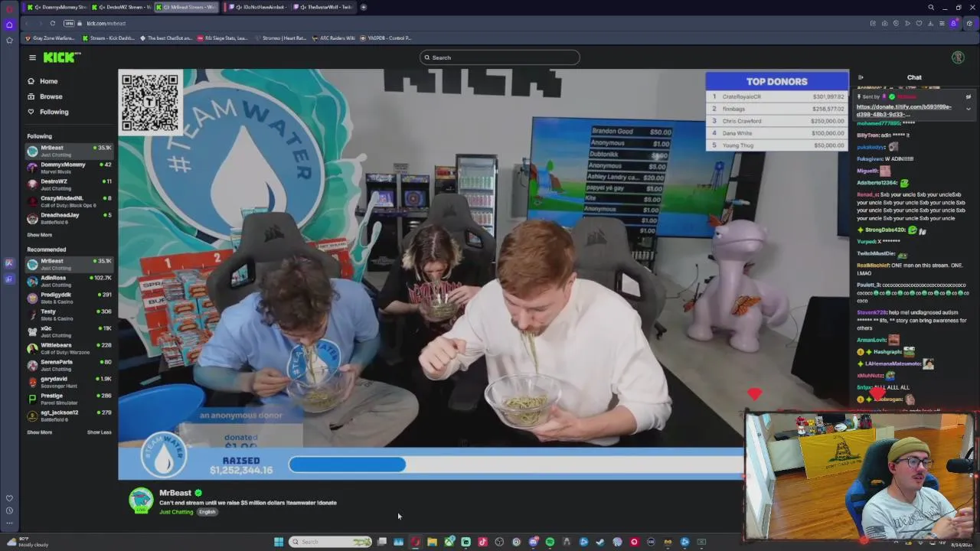Open garydavid in Recommended list
The image size is (980, 551).
click(69, 382)
